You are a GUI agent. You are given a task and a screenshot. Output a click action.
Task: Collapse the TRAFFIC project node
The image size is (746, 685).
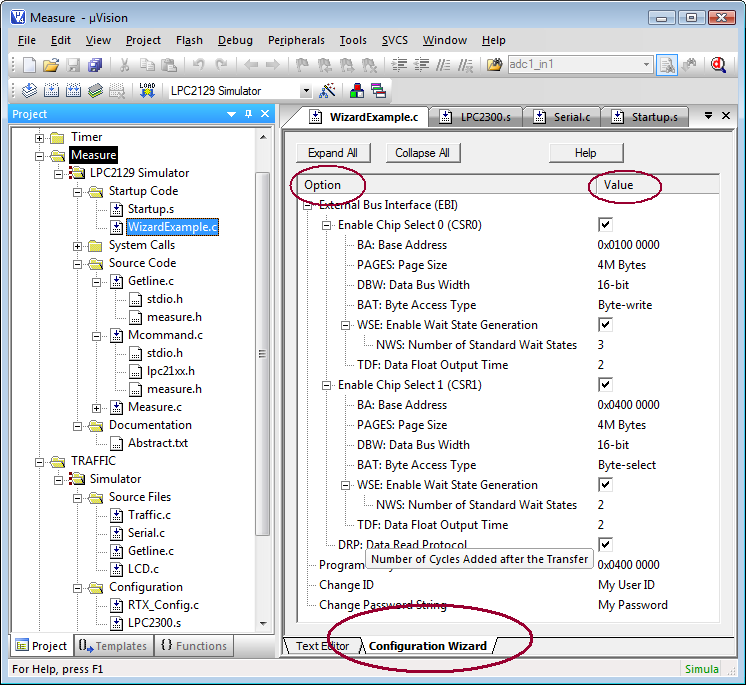[39, 462]
